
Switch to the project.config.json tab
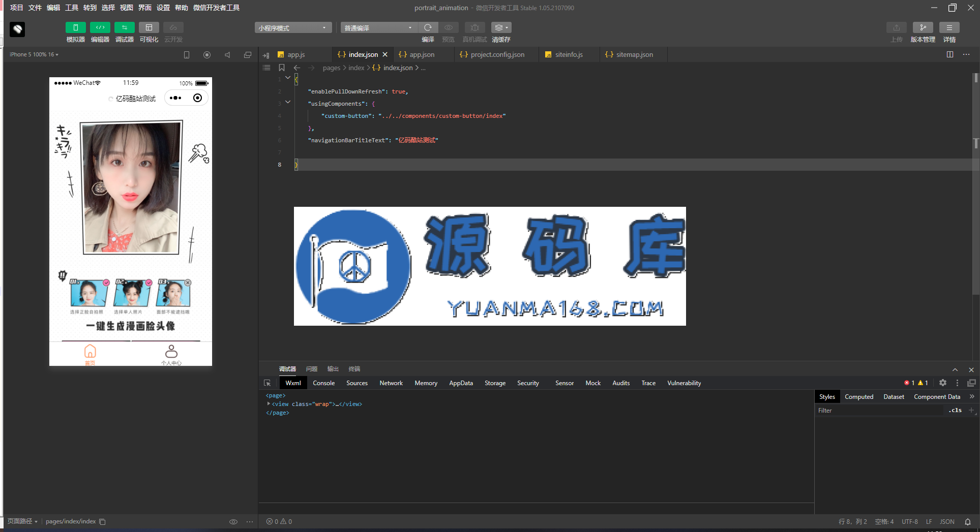coord(497,54)
